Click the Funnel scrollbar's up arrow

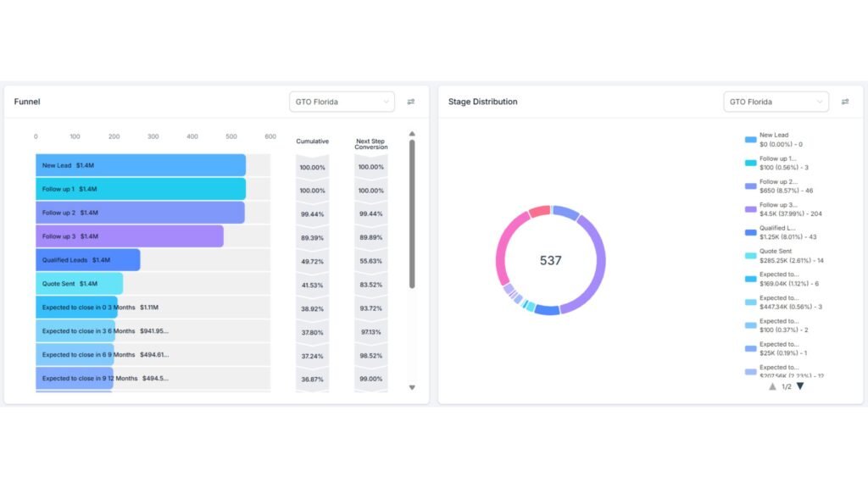(x=413, y=132)
